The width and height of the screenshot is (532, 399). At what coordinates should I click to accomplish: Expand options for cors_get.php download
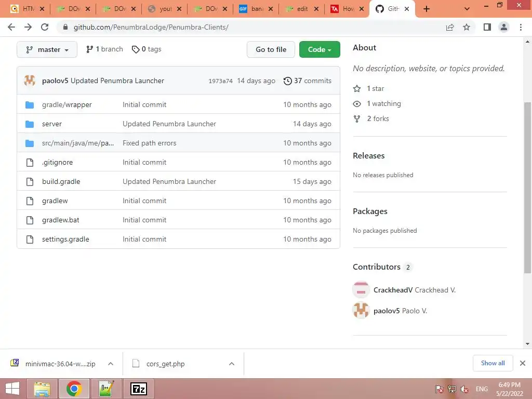point(232,364)
